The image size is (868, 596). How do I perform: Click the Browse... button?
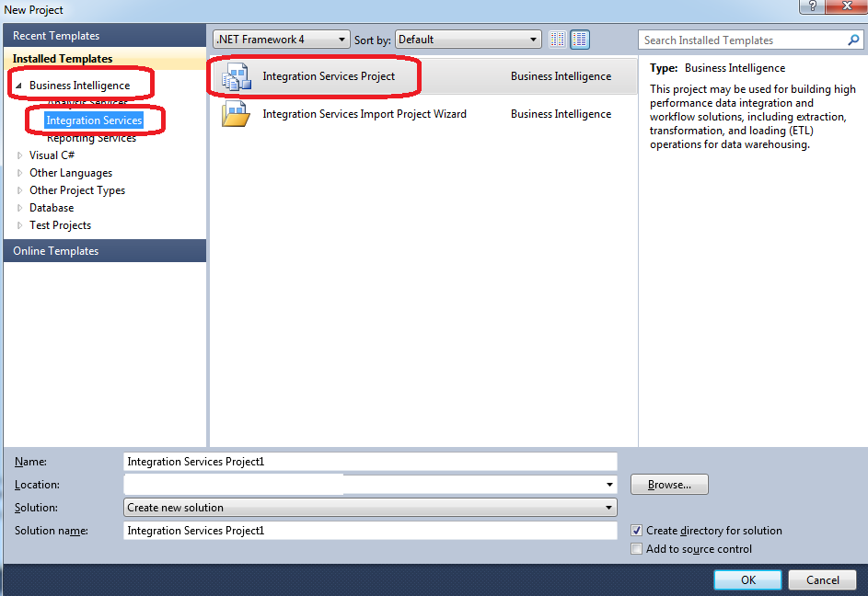click(669, 484)
